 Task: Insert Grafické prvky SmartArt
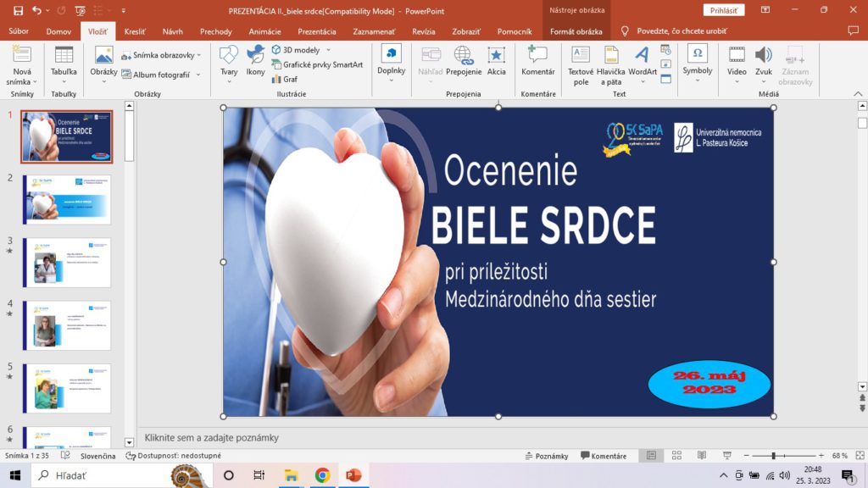[x=316, y=64]
